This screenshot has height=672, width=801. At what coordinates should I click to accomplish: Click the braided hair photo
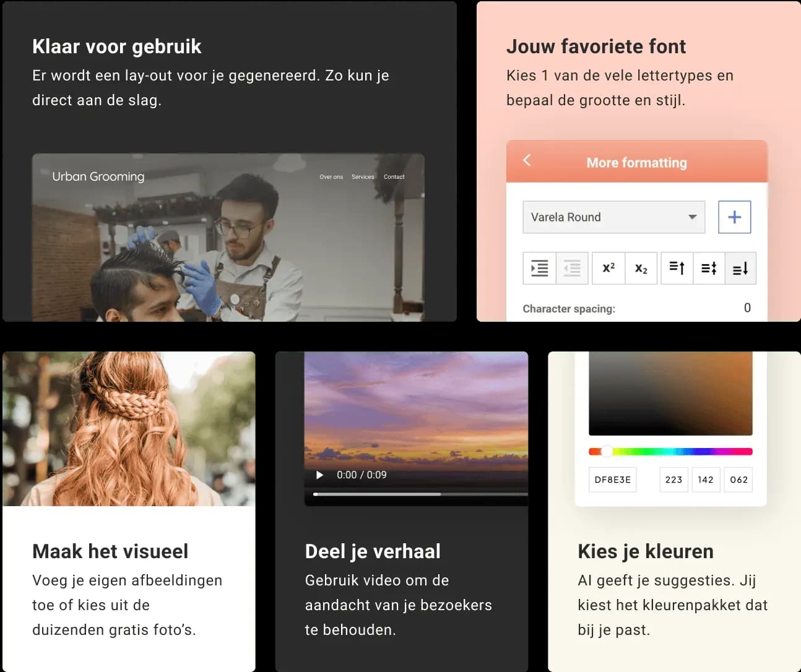[129, 429]
